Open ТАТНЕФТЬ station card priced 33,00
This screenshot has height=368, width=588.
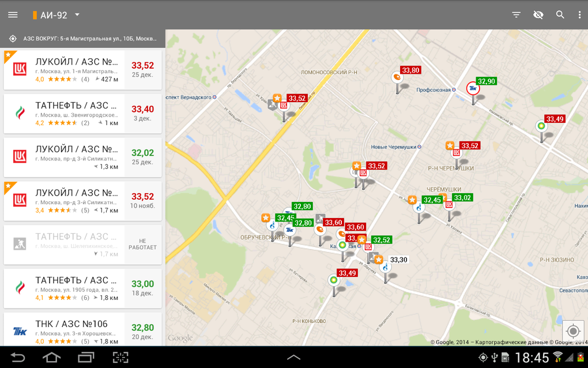point(82,288)
